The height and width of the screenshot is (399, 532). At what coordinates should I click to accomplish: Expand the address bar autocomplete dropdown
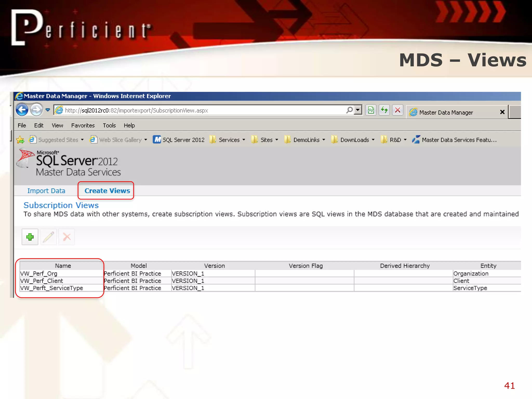(x=358, y=110)
